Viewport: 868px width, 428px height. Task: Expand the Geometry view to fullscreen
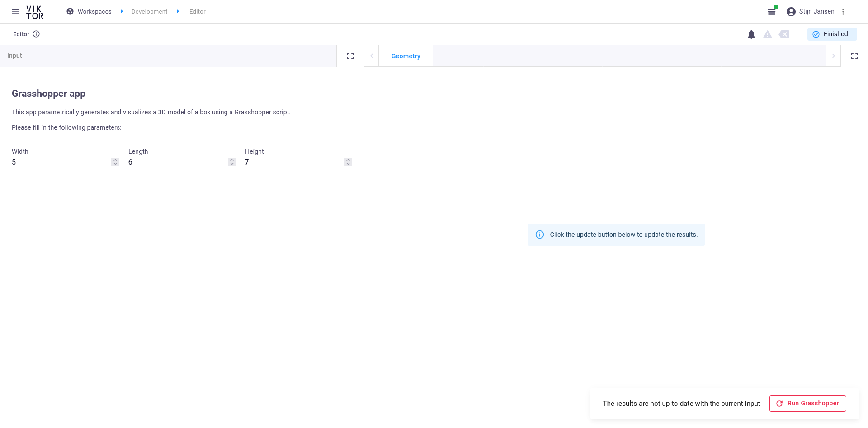[854, 56]
